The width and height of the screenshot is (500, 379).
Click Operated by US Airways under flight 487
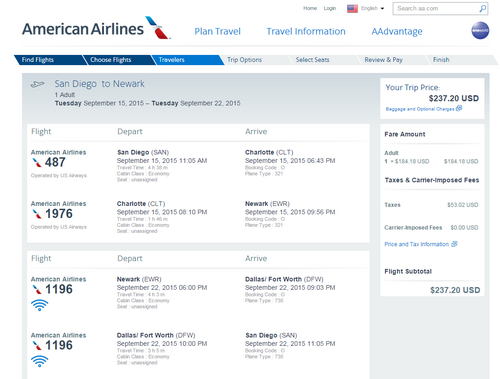pyautogui.click(x=59, y=175)
